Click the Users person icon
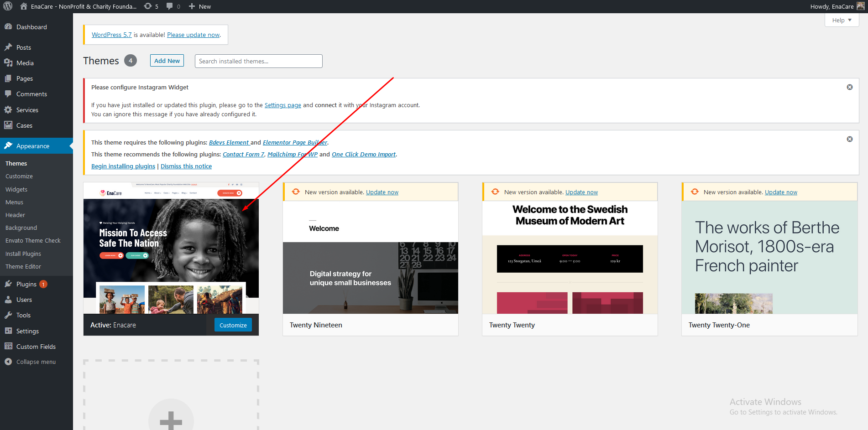868x430 pixels. [8, 300]
